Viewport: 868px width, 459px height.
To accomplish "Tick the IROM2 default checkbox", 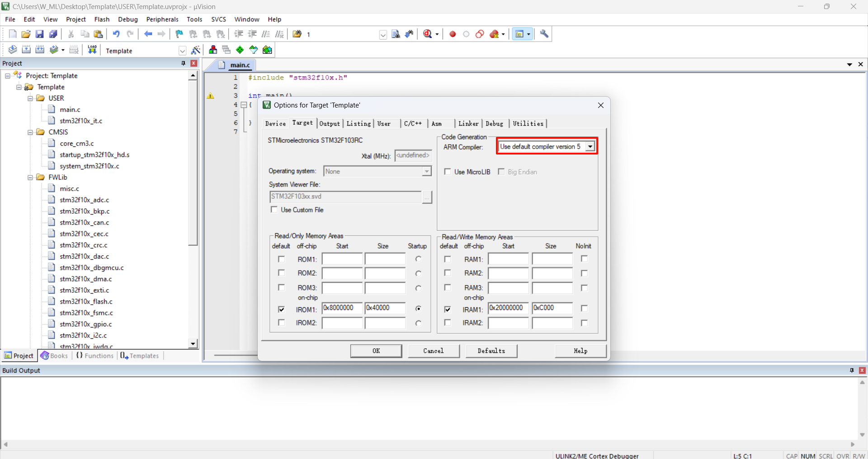I will pyautogui.click(x=282, y=323).
